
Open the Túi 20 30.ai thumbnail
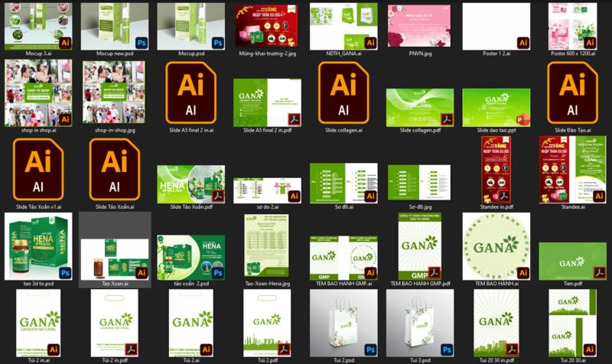tap(572, 323)
